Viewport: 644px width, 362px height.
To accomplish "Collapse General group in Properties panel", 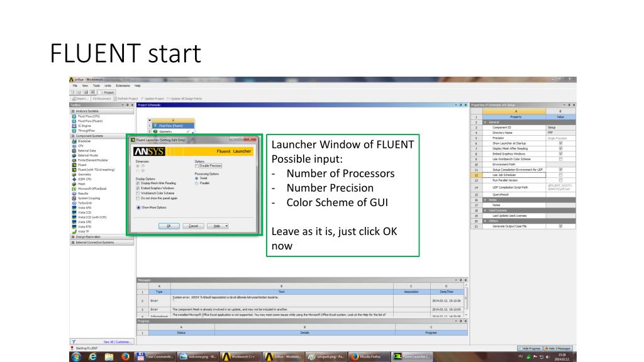I will point(485,123).
